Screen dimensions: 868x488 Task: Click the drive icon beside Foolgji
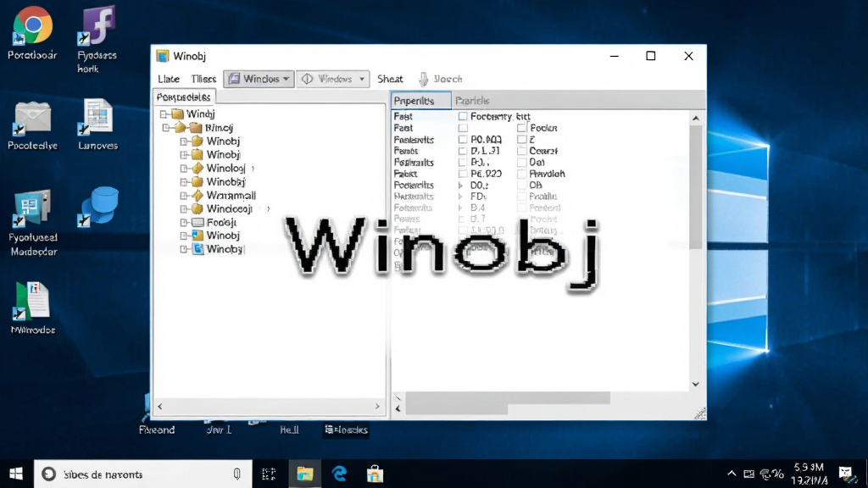click(198, 223)
